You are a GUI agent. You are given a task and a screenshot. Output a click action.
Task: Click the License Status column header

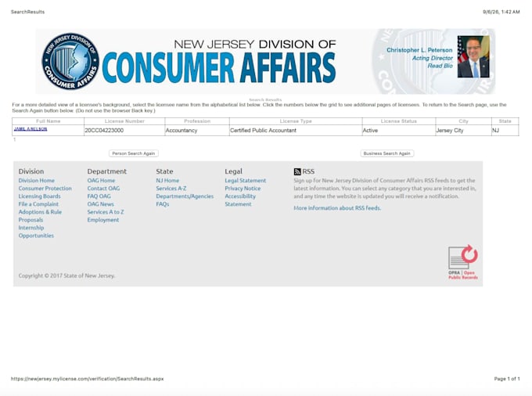[399, 121]
